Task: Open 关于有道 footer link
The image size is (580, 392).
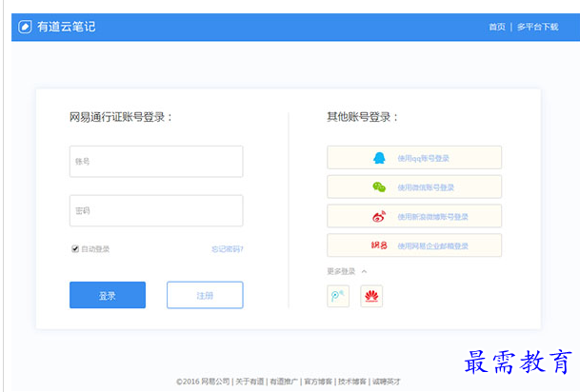Action: pyautogui.click(x=250, y=382)
